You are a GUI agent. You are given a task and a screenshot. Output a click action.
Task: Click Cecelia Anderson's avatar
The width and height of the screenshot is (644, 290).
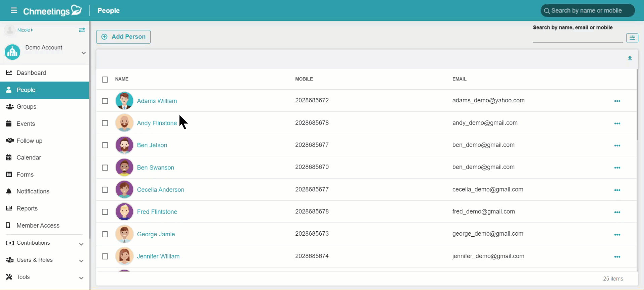(x=124, y=190)
